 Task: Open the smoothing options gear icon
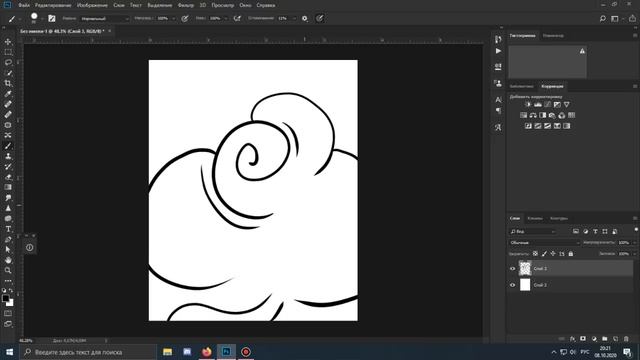[x=304, y=18]
